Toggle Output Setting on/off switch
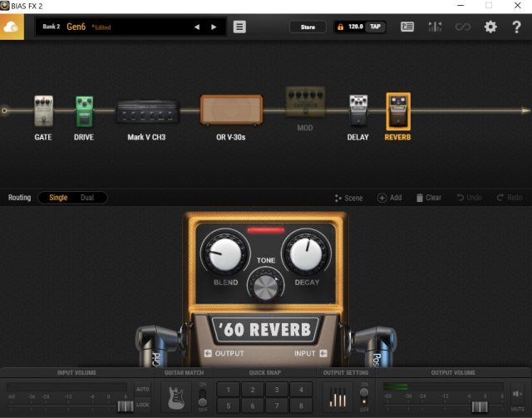The image size is (532, 418). click(x=364, y=397)
